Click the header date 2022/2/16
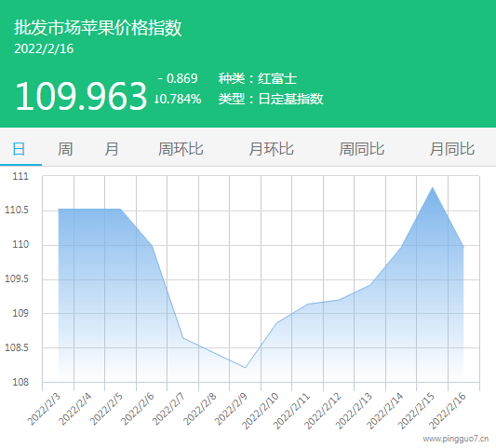Screen dimensions: 496x448 click(44, 48)
